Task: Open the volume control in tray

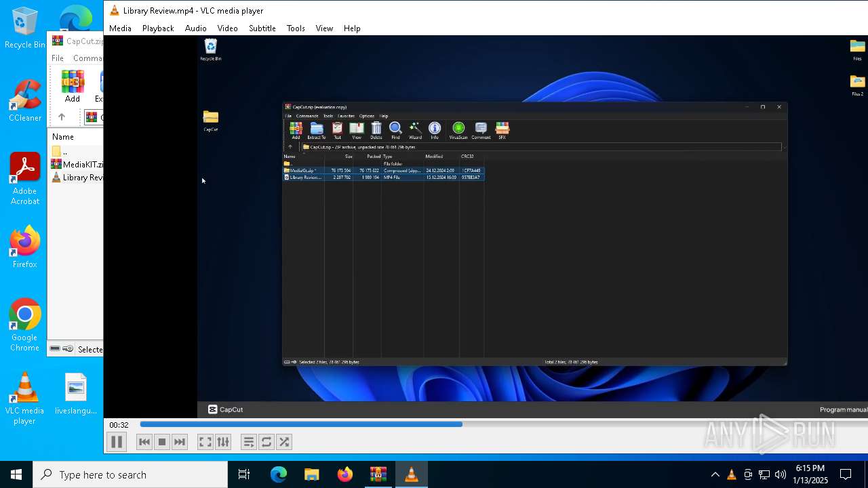Action: point(781,474)
